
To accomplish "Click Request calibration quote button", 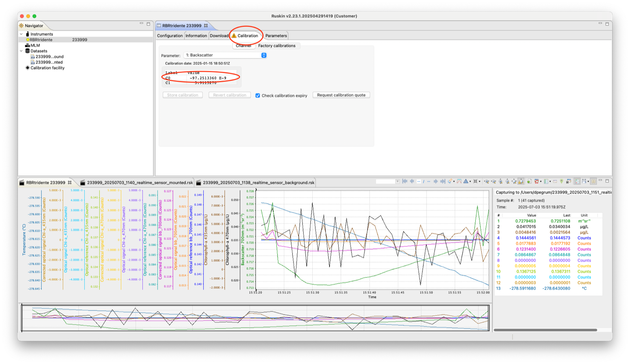I will point(341,95).
